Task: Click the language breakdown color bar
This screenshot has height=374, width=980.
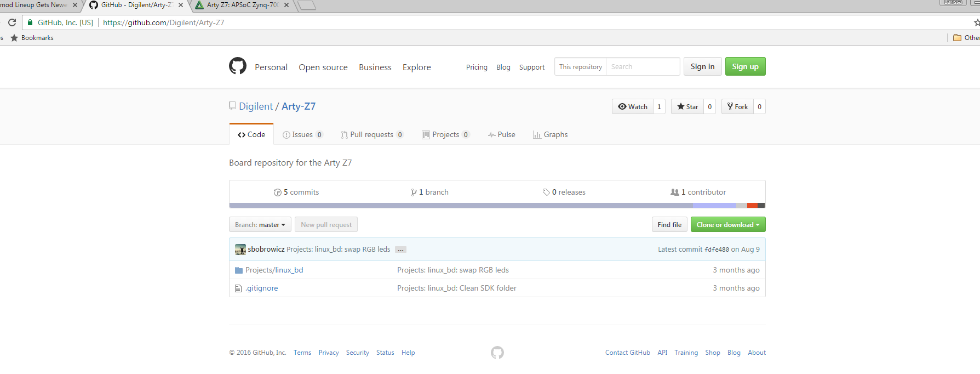Action: tap(497, 206)
